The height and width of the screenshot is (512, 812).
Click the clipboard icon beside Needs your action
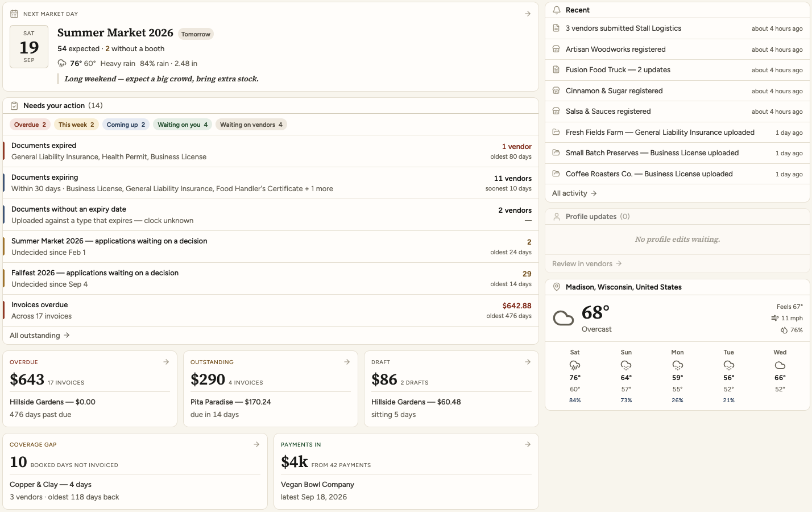coord(14,106)
